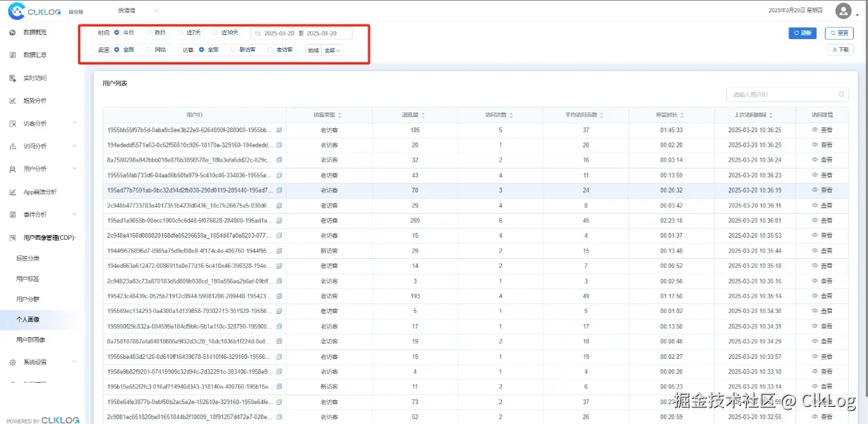Copy user ID starting with 8a7580208e842bbb
Screen dimensions: 868x424
pyautogui.click(x=279, y=160)
